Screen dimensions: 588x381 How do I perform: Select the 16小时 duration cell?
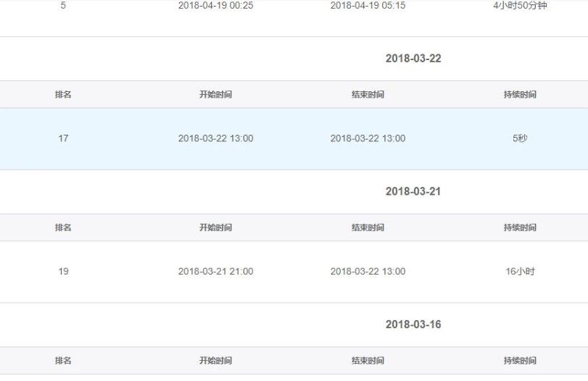pos(520,272)
